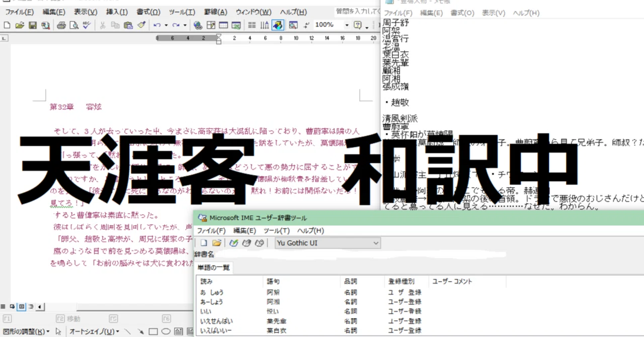644x337 pixels.
Task: Run spelling check ABC icon in Word
Action: point(87,25)
